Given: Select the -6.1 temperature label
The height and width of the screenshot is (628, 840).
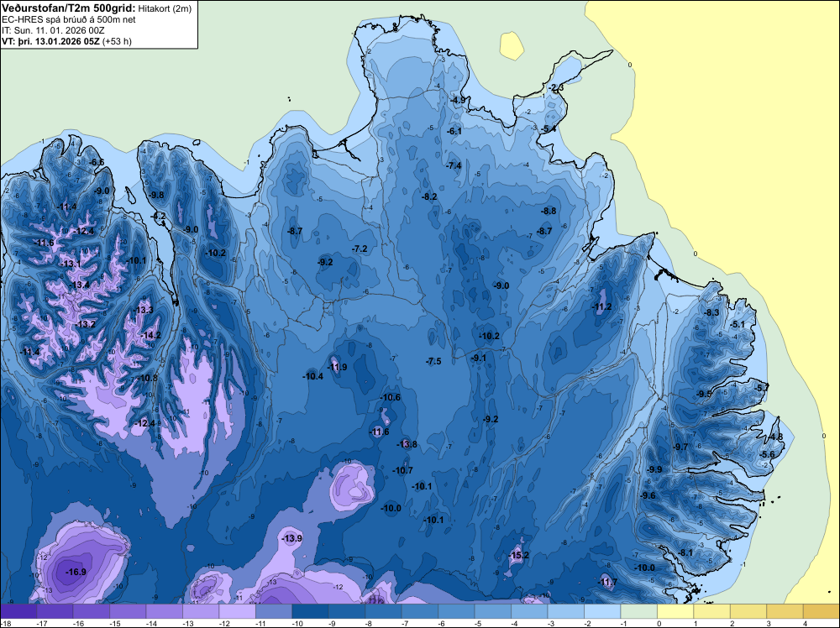Looking at the screenshot, I should pos(454,131).
